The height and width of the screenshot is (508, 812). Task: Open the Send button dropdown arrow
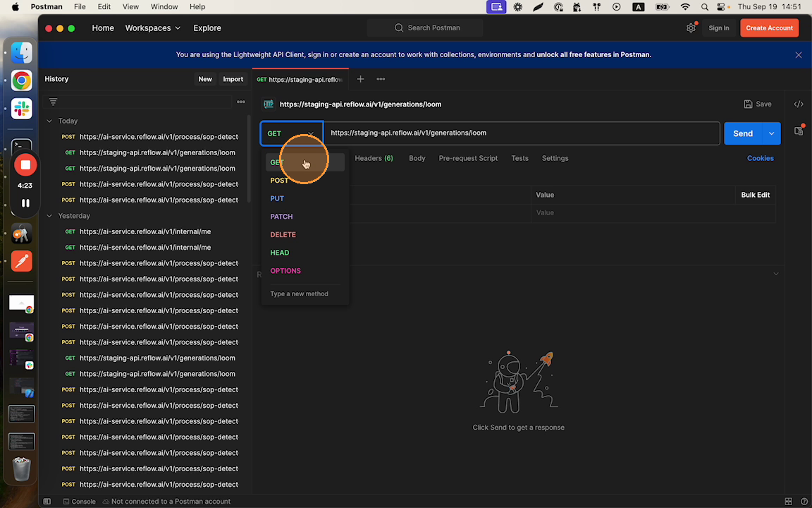(x=771, y=134)
